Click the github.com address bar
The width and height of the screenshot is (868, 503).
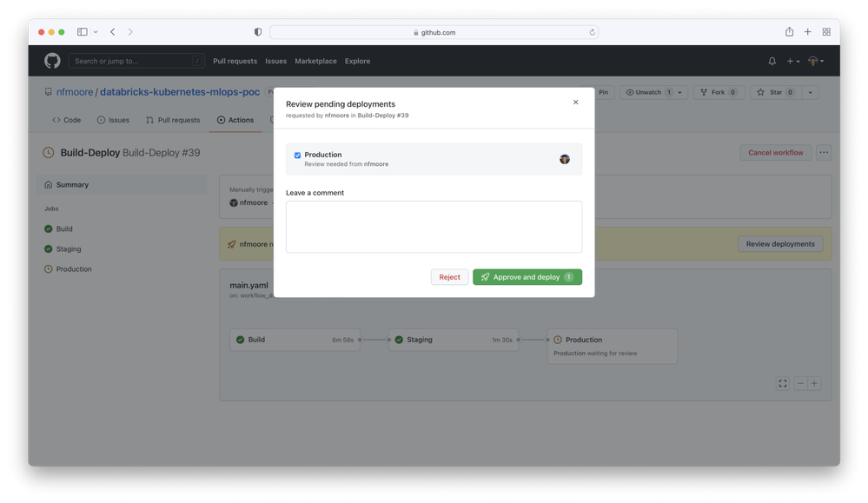tap(434, 33)
